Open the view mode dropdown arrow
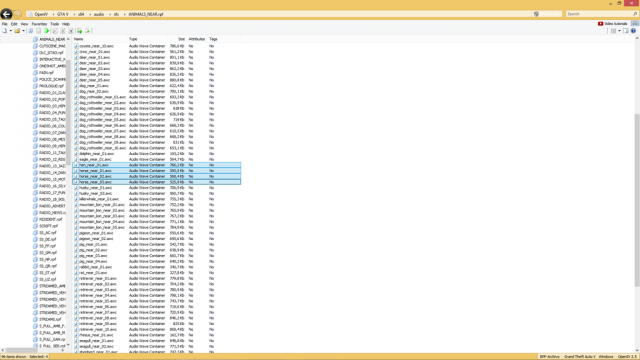 coord(619,31)
